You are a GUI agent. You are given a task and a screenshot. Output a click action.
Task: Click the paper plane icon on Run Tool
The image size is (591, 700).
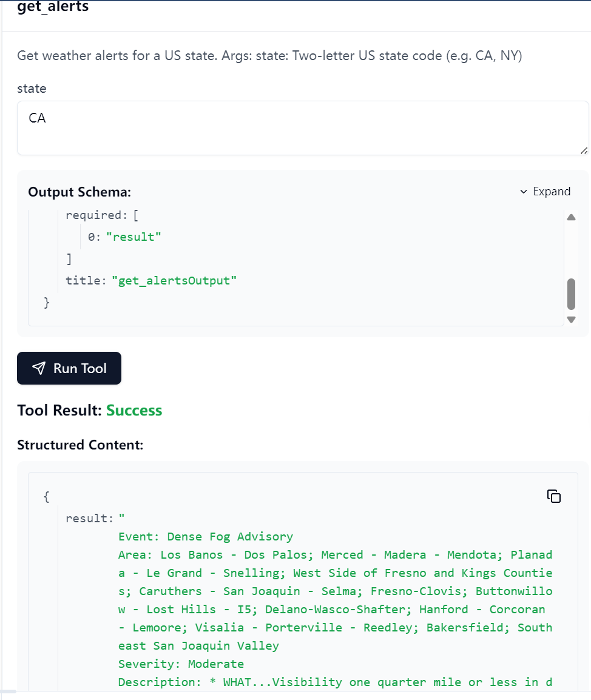coord(39,368)
